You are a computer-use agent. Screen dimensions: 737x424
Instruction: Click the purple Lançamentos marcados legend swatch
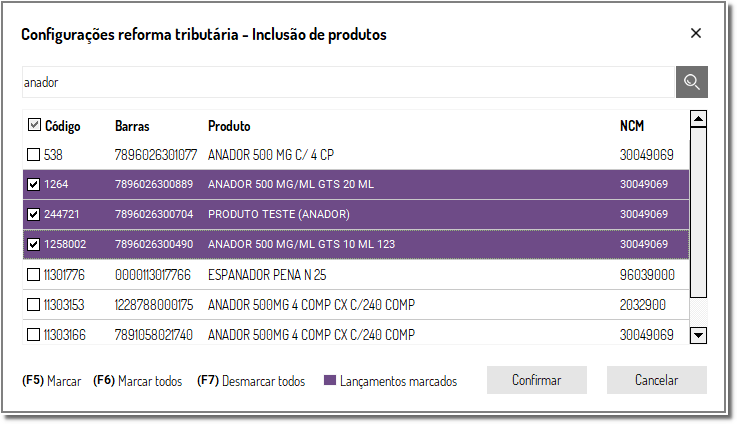[x=330, y=380]
